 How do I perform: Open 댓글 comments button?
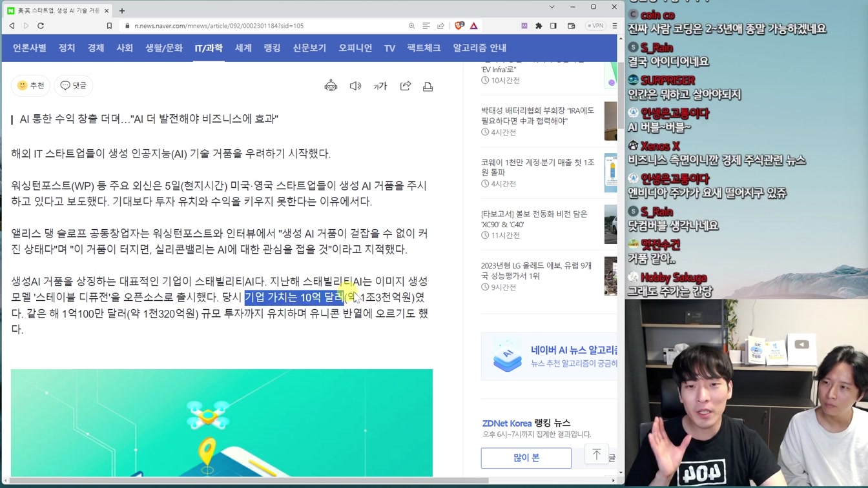73,85
